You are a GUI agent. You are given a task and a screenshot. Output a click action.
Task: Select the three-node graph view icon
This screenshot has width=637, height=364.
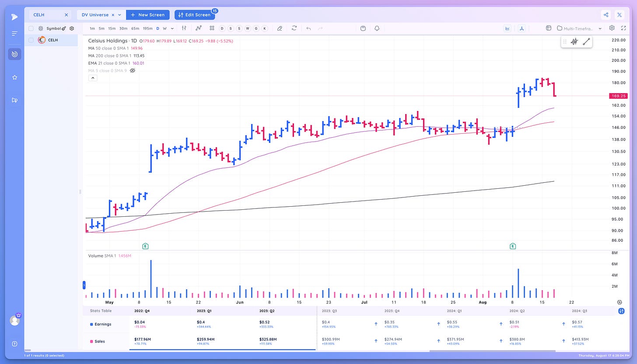521,28
